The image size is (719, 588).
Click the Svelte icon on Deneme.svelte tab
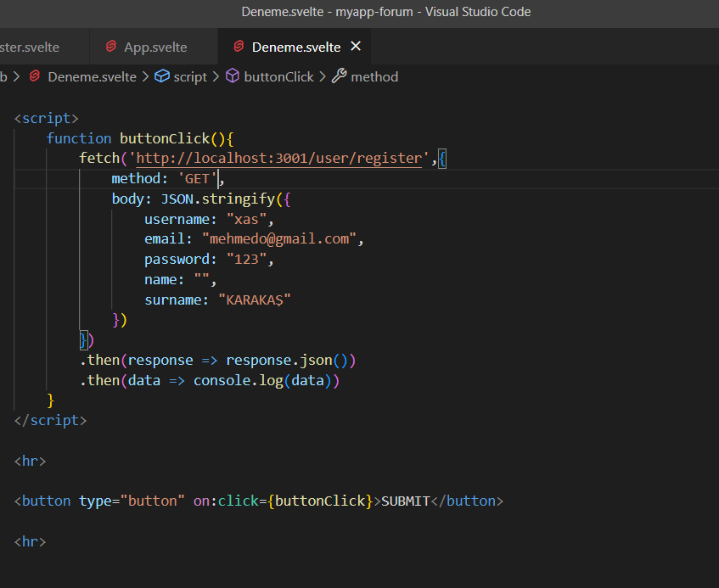pyautogui.click(x=239, y=47)
